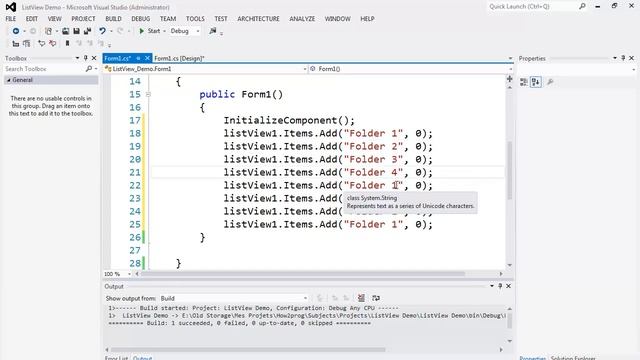
Task: Collapse the General group in Toolbox
Action: pyautogui.click(x=9, y=80)
